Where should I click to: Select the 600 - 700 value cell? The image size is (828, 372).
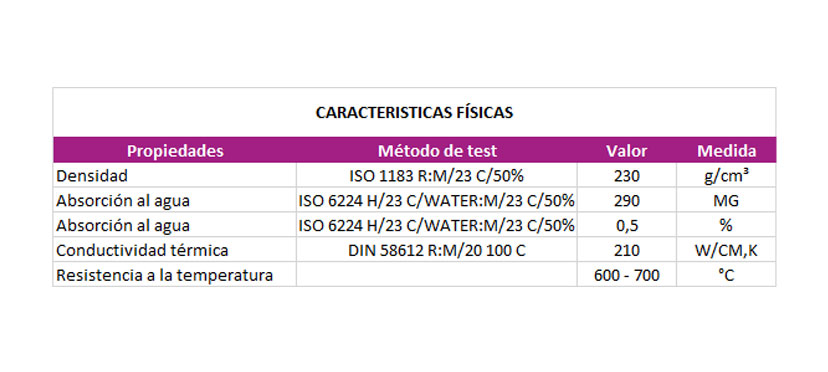pyautogui.click(x=627, y=275)
